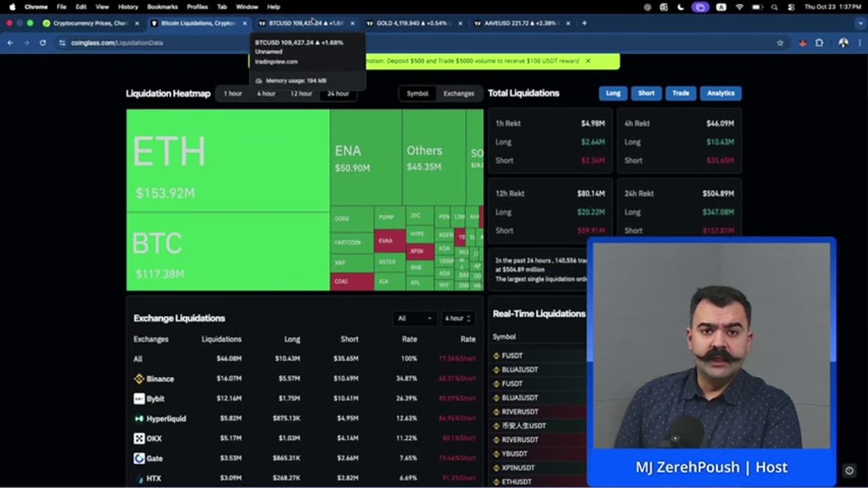The width and height of the screenshot is (868, 488).
Task: Reload the coinglass page
Action: click(42, 43)
